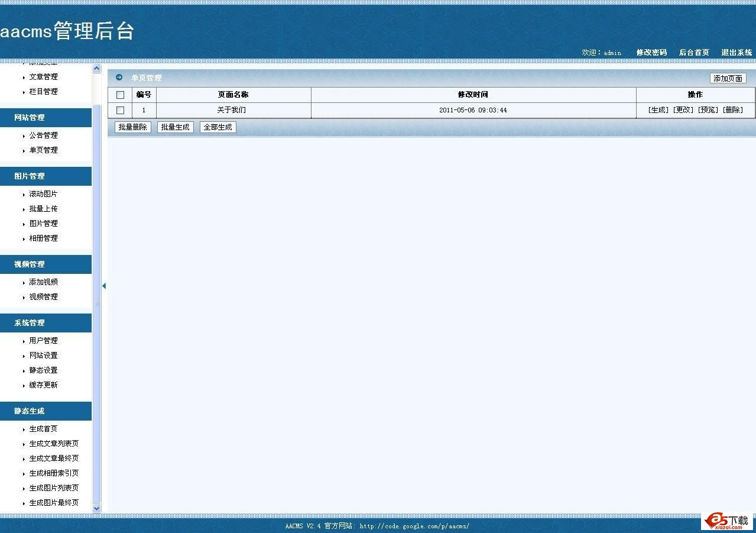Click [更改] to edit 关于我们 page
Screen dimensions: 756x533
point(683,110)
